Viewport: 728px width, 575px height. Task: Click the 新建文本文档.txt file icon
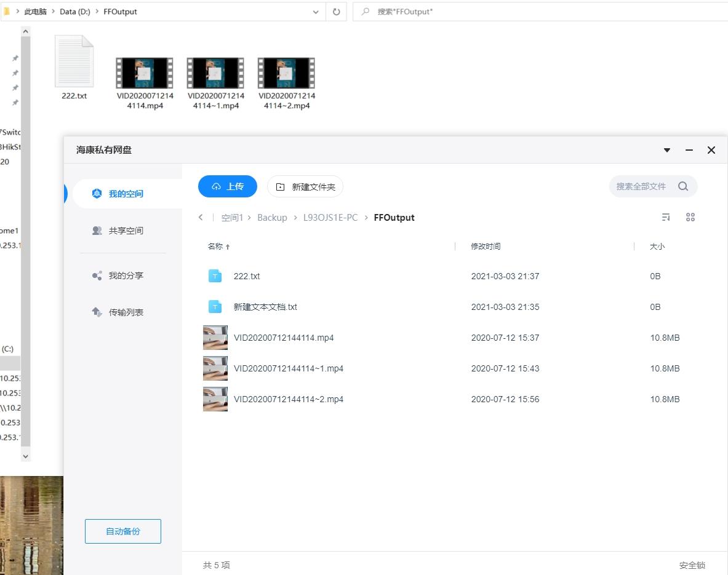pos(215,307)
